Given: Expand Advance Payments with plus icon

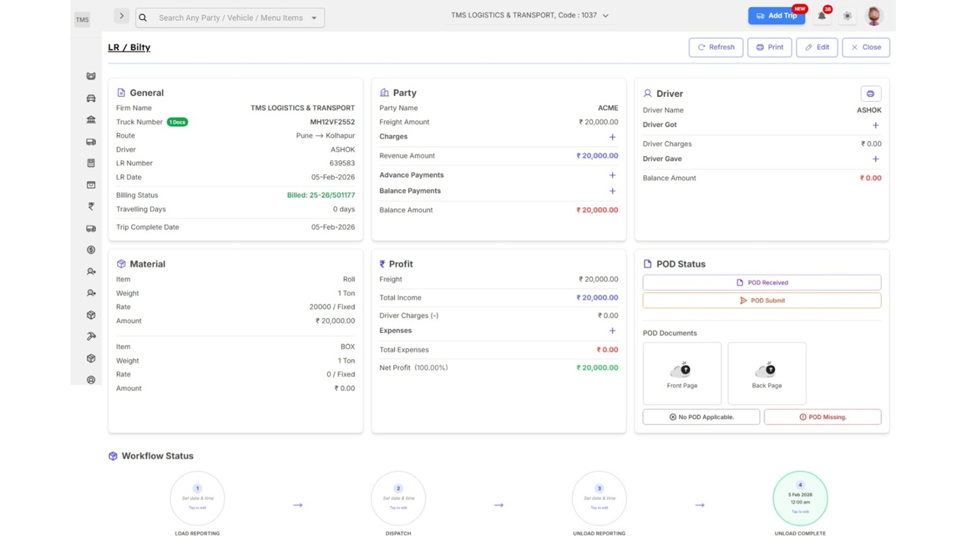Looking at the screenshot, I should pos(612,175).
